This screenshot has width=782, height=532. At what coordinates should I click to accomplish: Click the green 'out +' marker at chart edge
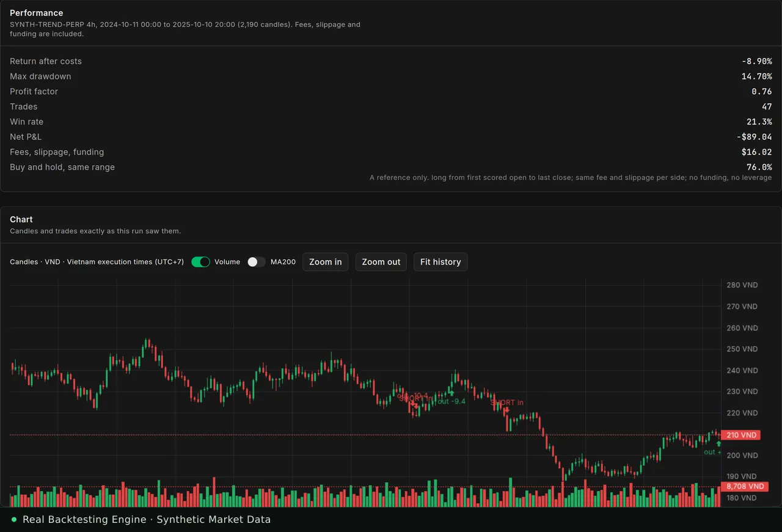[712, 452]
